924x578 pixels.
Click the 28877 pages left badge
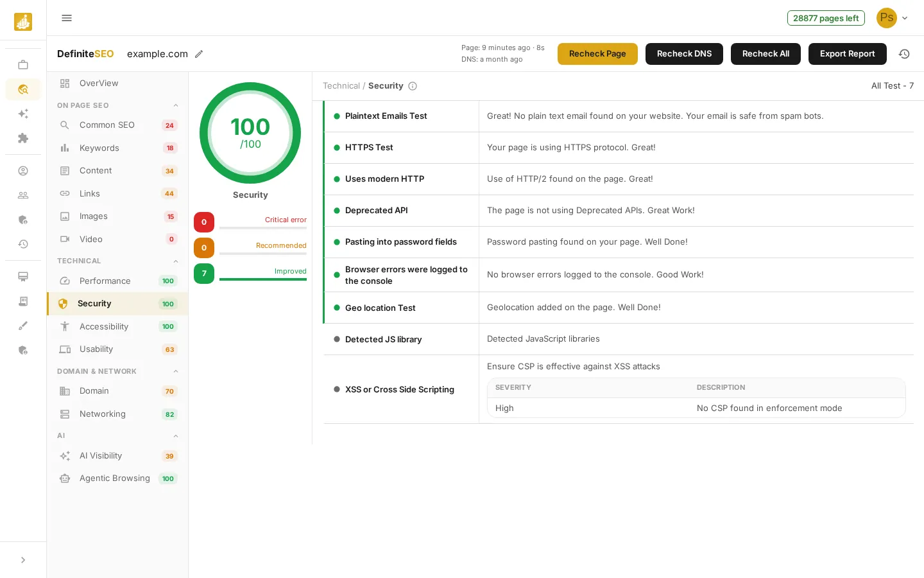click(826, 18)
